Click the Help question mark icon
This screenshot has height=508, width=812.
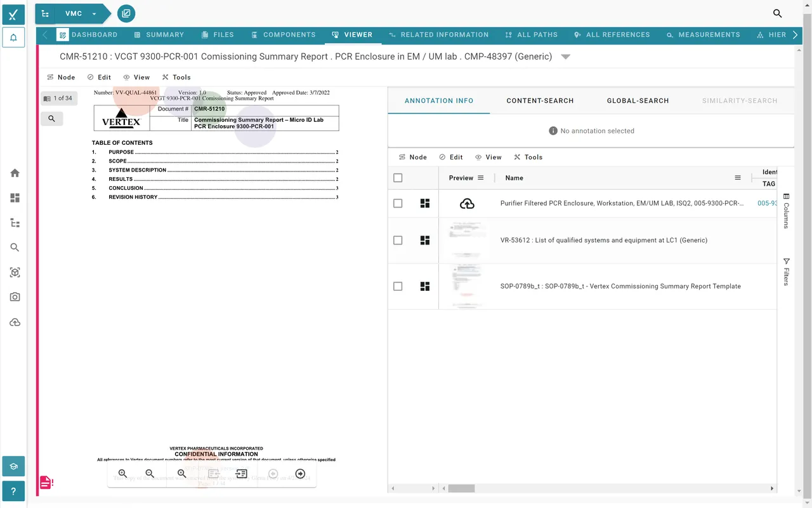click(13, 491)
